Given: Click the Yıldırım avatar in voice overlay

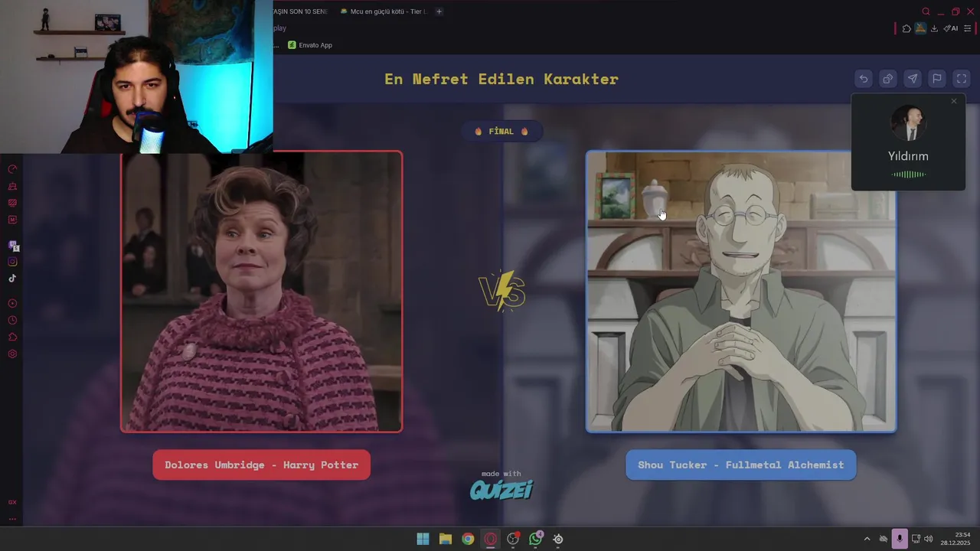Looking at the screenshot, I should (909, 123).
